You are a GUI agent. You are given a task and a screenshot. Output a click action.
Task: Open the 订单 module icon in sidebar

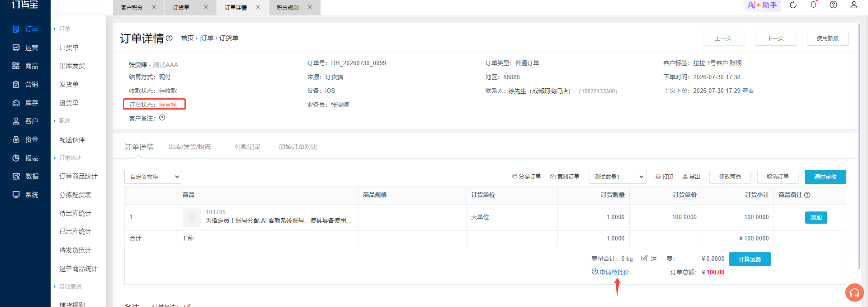coord(16,29)
